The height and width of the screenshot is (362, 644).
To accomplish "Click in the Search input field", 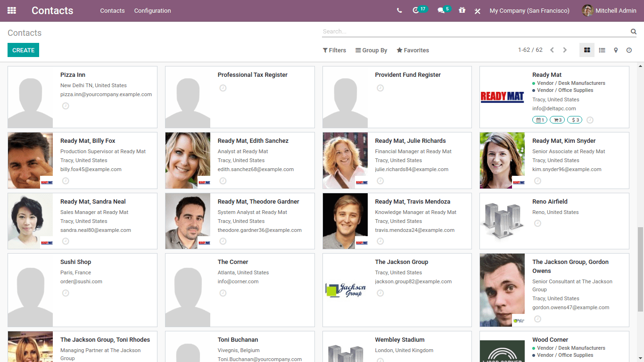I will pos(475,32).
